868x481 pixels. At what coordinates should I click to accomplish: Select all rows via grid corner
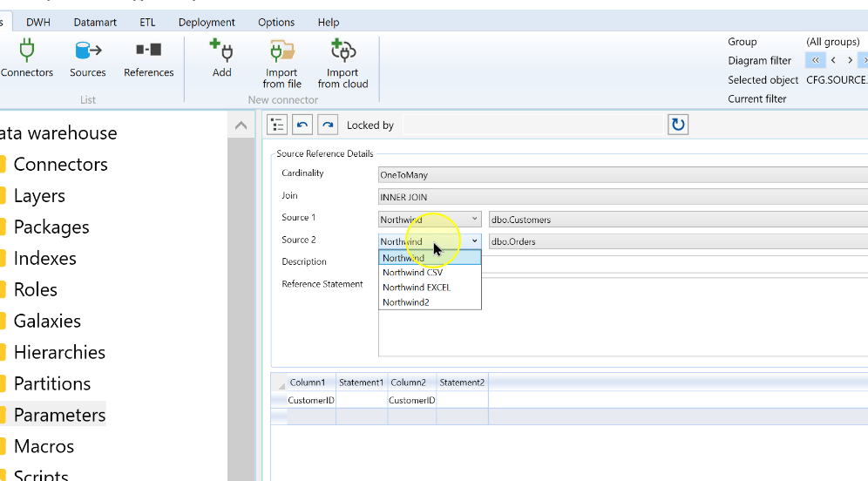point(279,383)
